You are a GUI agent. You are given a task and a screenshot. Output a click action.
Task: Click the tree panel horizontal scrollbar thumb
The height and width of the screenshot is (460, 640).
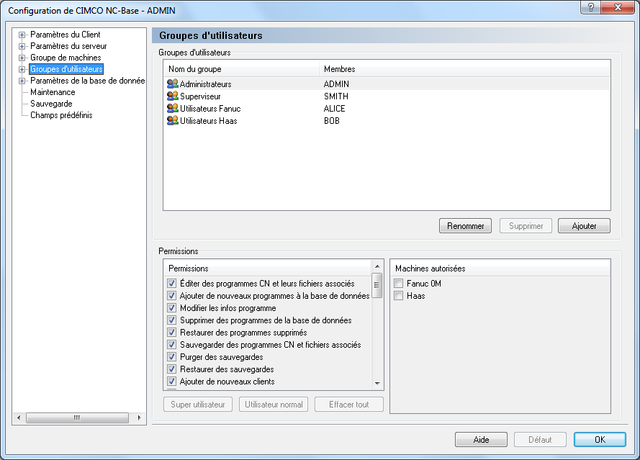coord(77,418)
